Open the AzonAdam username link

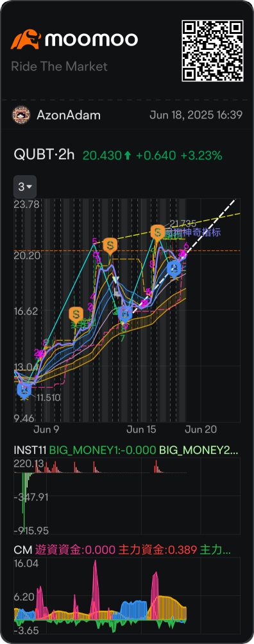[69, 115]
